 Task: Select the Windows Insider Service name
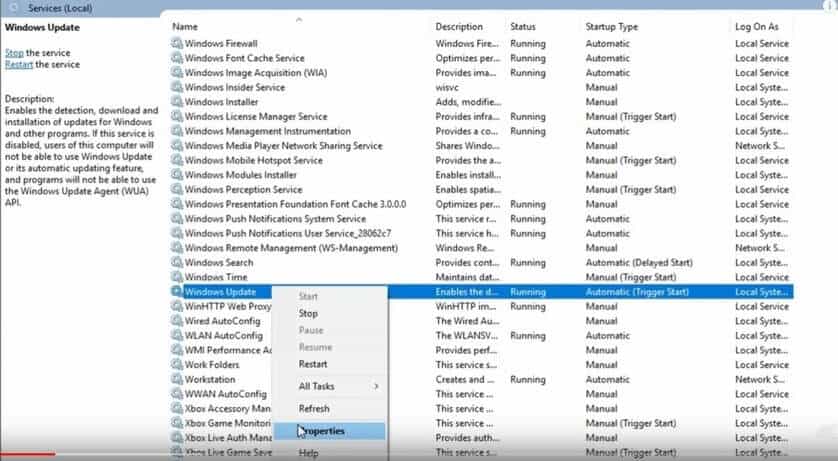coord(235,87)
